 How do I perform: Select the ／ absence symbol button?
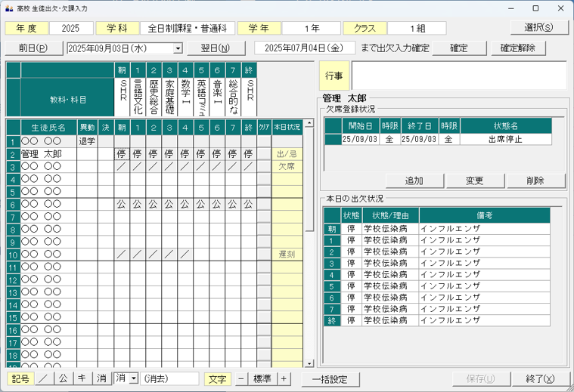43,378
